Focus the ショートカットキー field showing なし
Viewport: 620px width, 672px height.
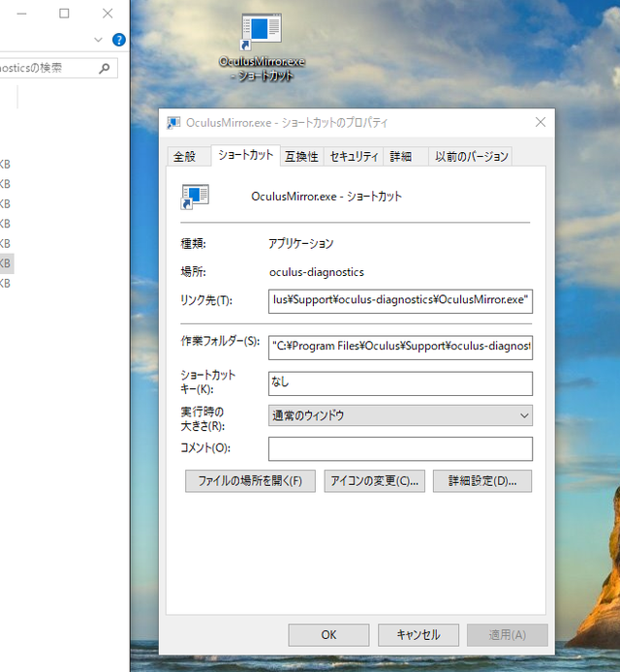click(x=400, y=383)
